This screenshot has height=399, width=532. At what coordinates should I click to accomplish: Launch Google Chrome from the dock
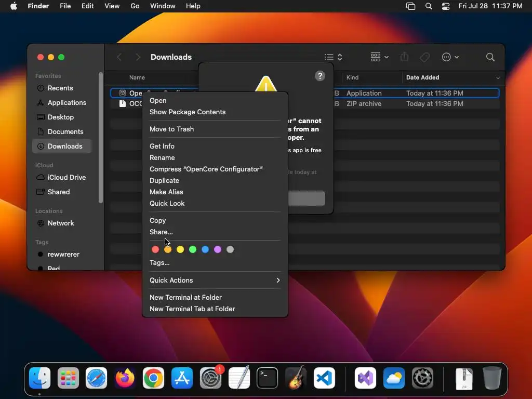[x=153, y=378]
